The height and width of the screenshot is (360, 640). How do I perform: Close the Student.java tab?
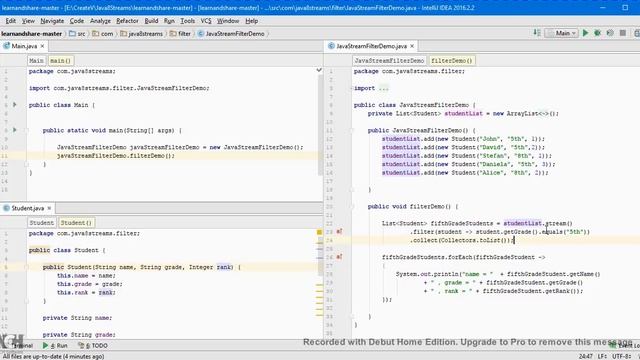(x=49, y=208)
